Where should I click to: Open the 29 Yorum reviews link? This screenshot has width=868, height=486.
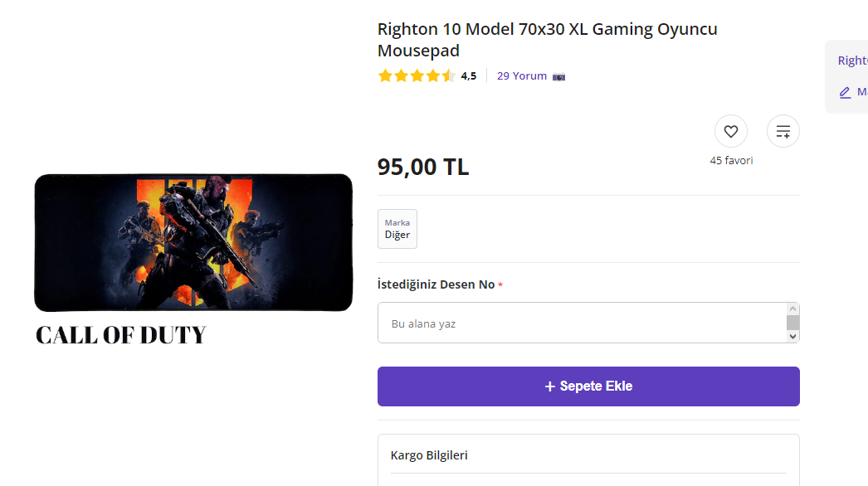coord(521,76)
